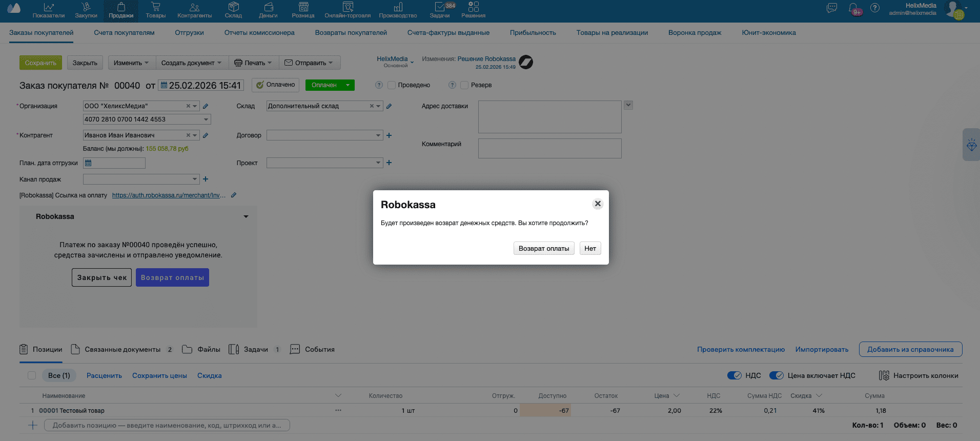
Task: Click the Комментарий text field
Action: (x=549, y=149)
